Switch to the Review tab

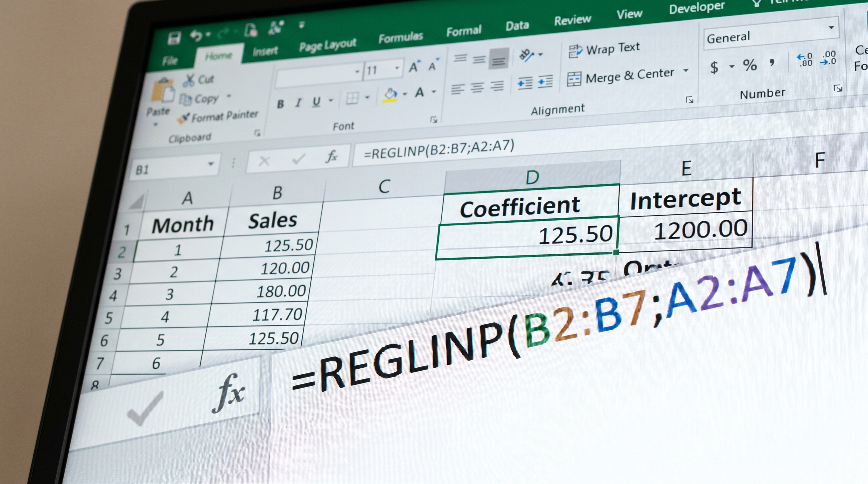(572, 20)
